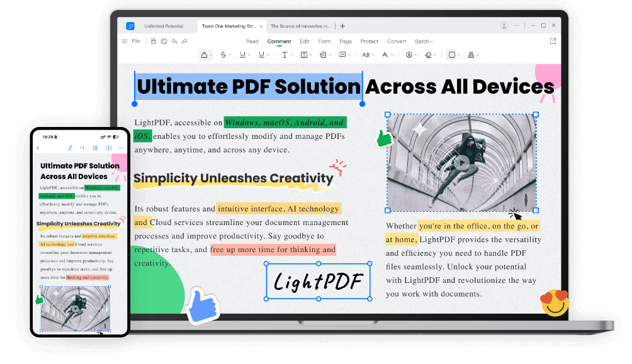632x364 pixels.
Task: Open the Batch dropdown menu
Action: 424,41
